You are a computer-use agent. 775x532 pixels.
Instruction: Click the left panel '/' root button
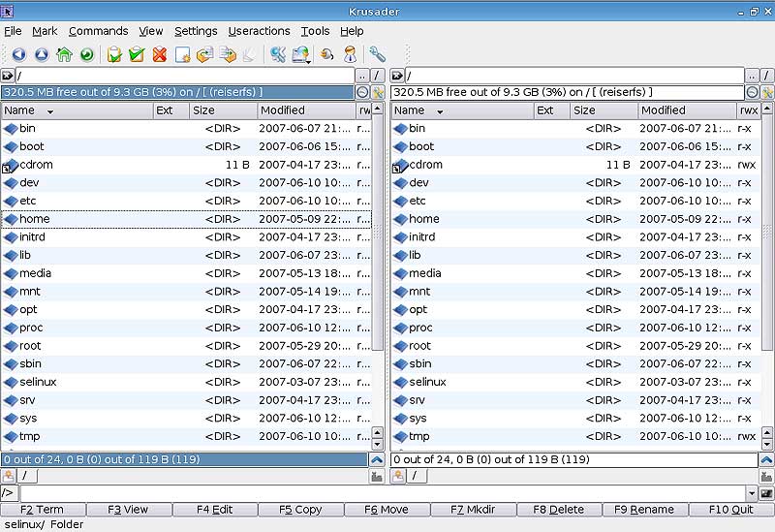[377, 76]
